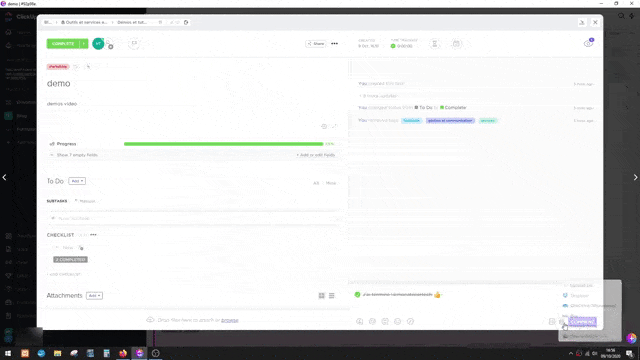The width and height of the screenshot is (640, 360).
Task: Set the task priority flag icon
Action: tap(134, 43)
